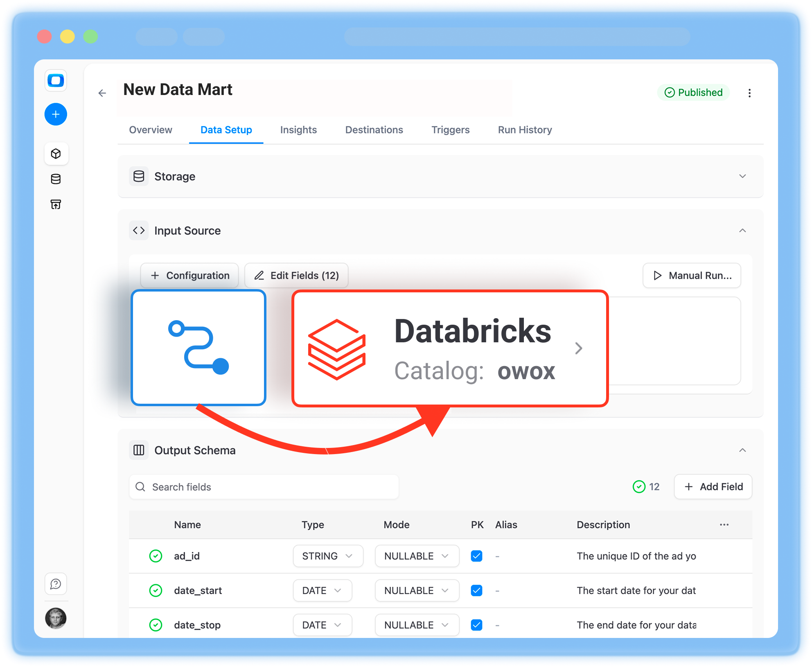Toggle the PK checkbox for date_stop row
This screenshot has height=667, width=812.
click(476, 625)
